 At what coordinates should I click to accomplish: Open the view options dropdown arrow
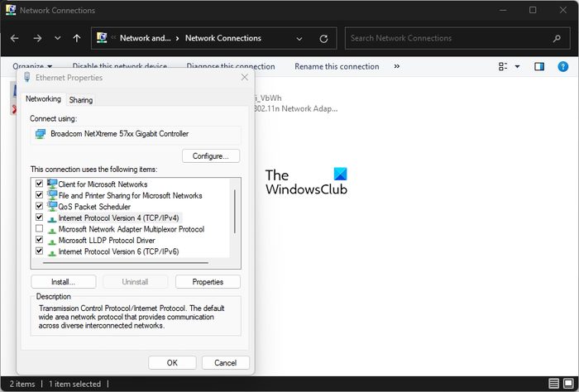coord(517,67)
